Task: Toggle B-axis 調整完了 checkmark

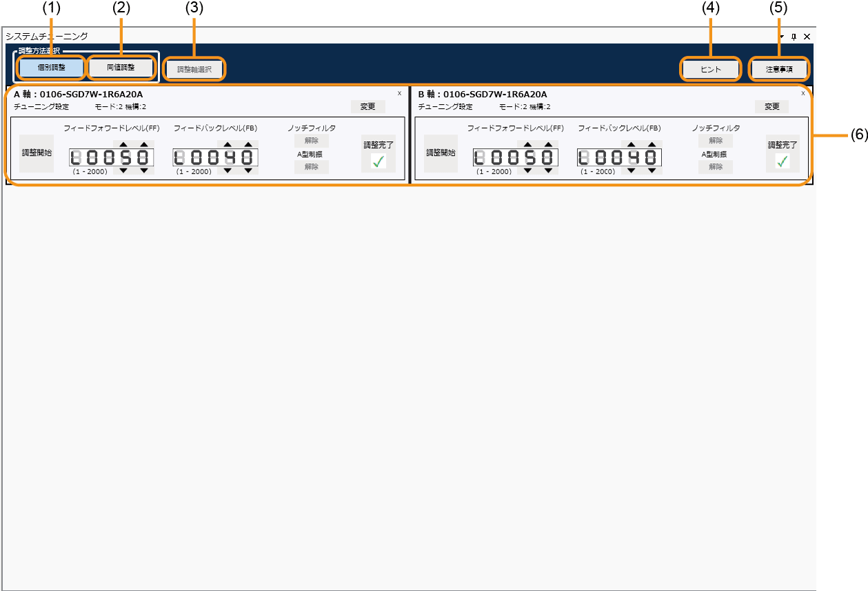Action: tap(782, 161)
